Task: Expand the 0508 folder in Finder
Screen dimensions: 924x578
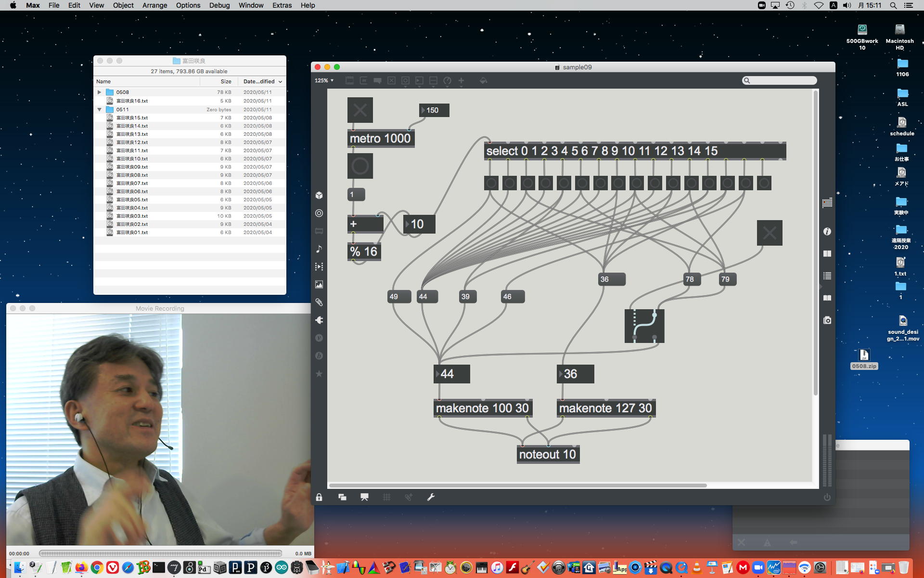Action: 99,92
